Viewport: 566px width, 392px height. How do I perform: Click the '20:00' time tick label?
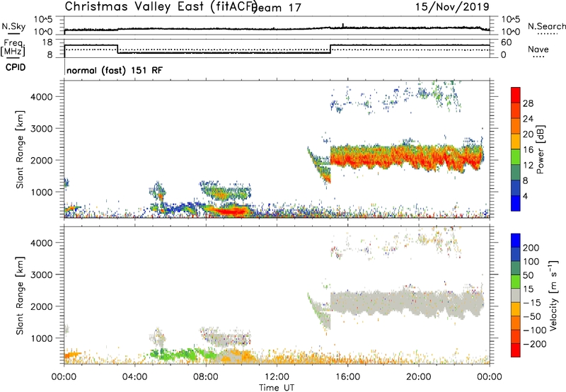tap(419, 377)
